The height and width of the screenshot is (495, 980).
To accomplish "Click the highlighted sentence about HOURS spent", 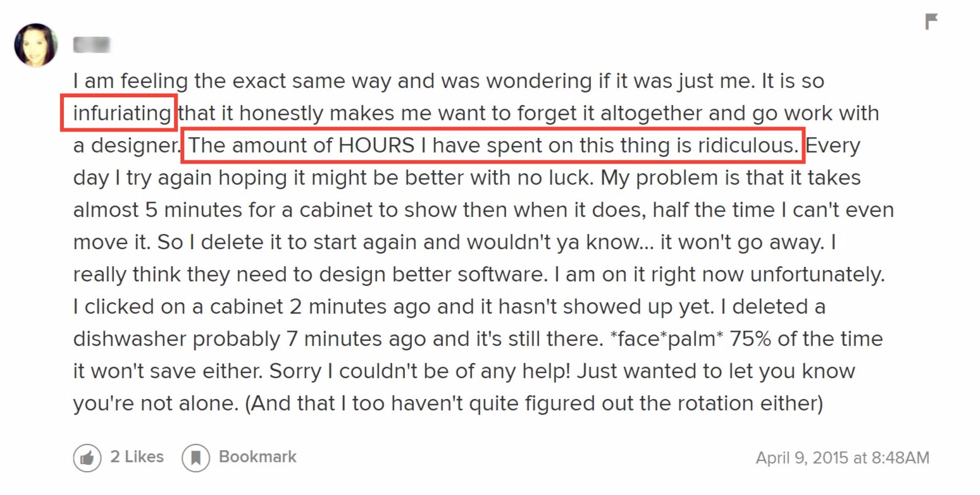I will tap(493, 146).
